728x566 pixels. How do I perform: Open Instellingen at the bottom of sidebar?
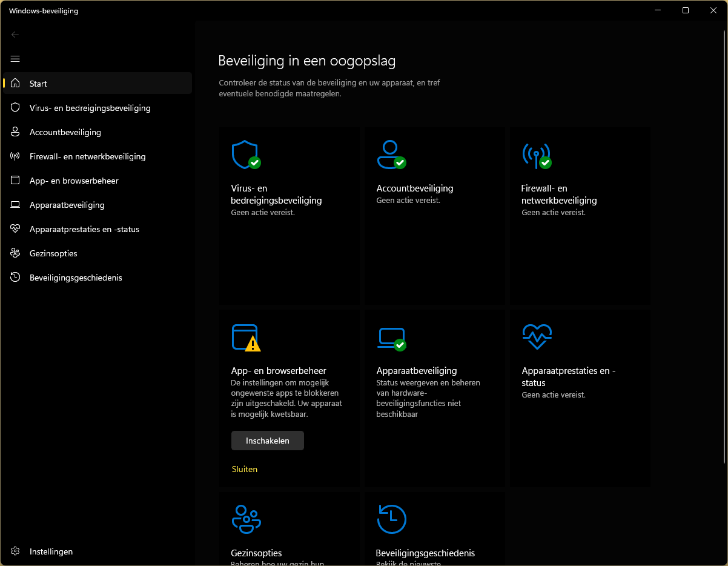(x=98, y=551)
